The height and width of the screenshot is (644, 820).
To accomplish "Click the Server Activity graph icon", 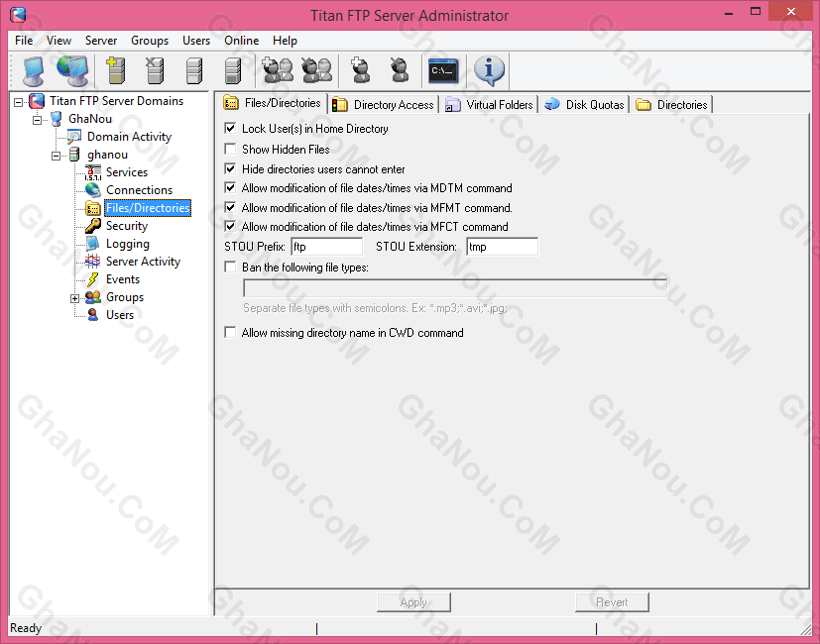I will (x=92, y=261).
